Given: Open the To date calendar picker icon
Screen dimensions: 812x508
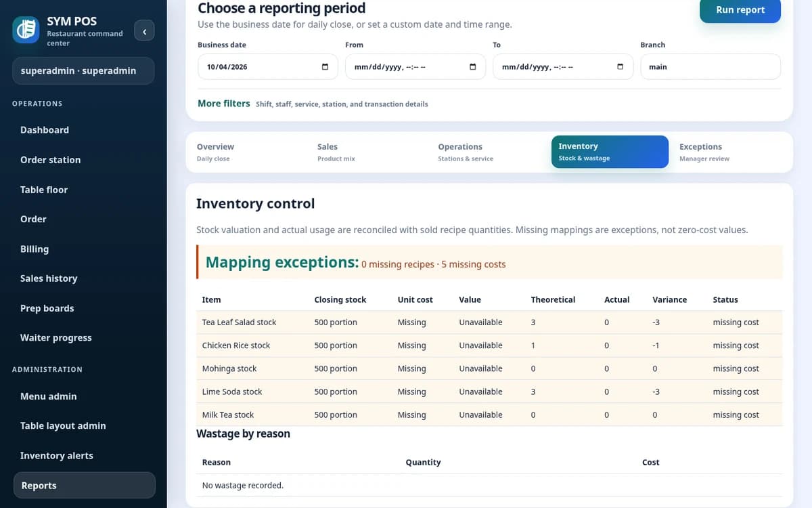Looking at the screenshot, I should pos(620,67).
